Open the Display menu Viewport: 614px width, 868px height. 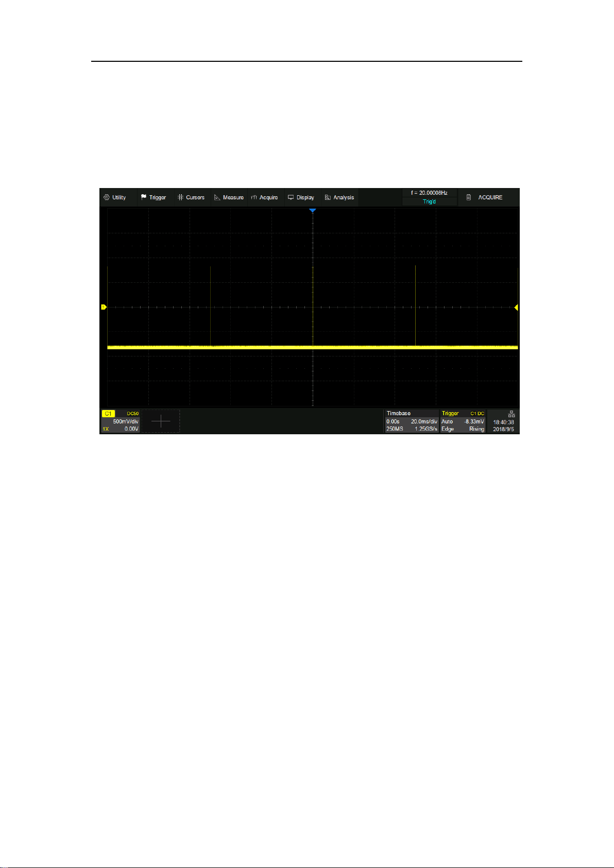[x=301, y=197]
